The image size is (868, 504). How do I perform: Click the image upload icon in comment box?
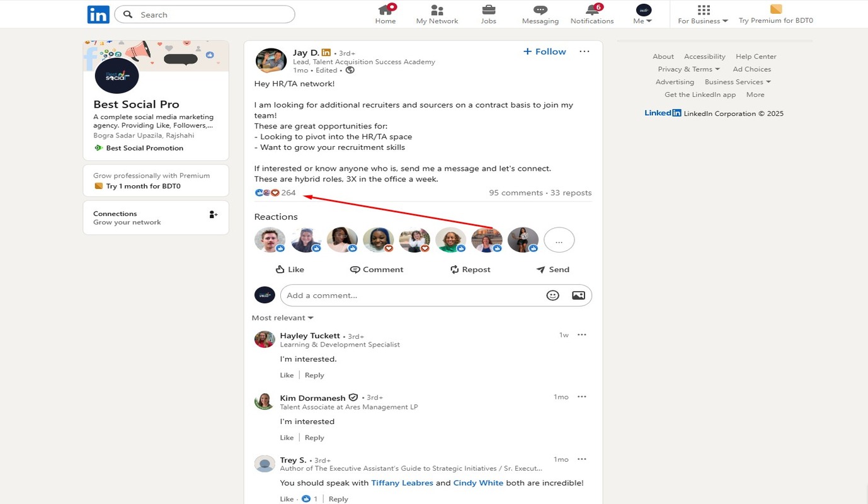coord(578,295)
